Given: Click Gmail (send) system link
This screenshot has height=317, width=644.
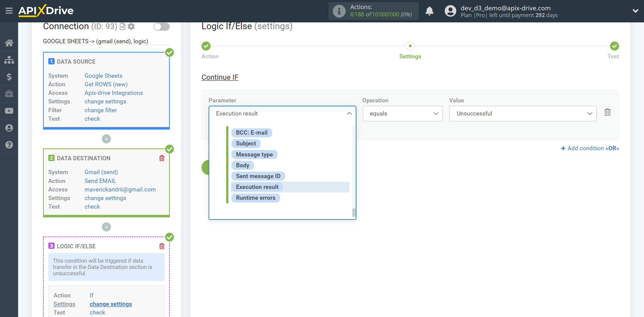Looking at the screenshot, I should click(101, 172).
